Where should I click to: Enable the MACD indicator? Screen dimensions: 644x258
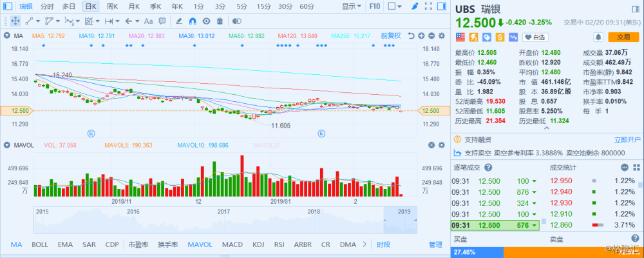pos(232,244)
